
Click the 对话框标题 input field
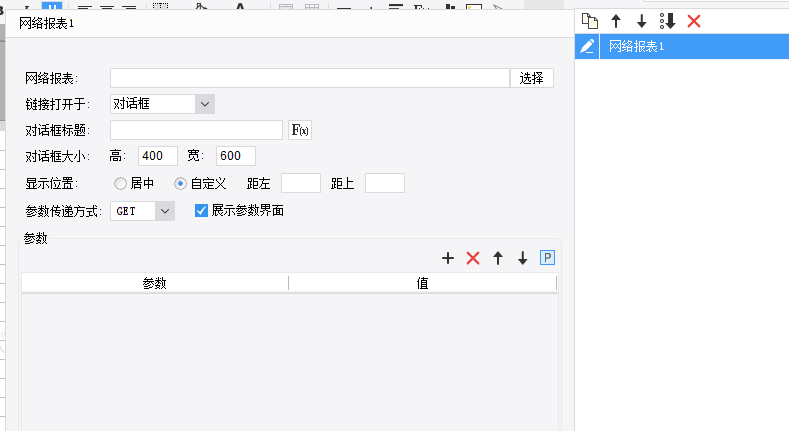197,130
